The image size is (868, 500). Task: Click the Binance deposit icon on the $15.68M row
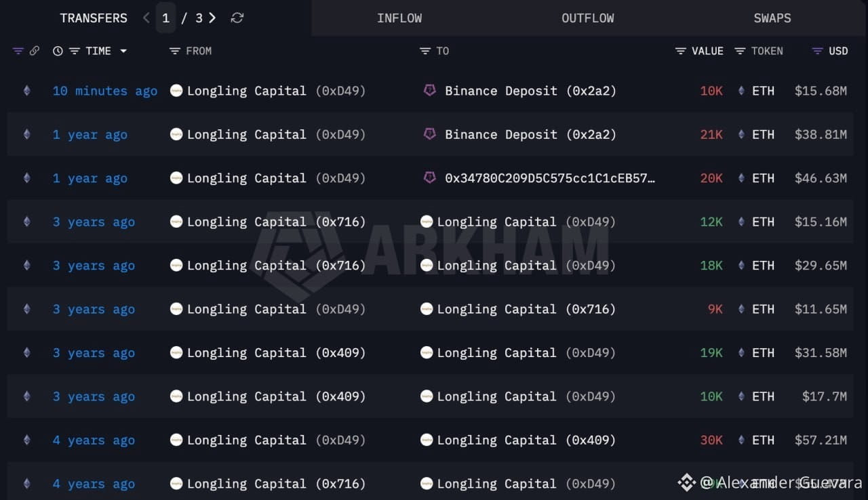coord(429,90)
